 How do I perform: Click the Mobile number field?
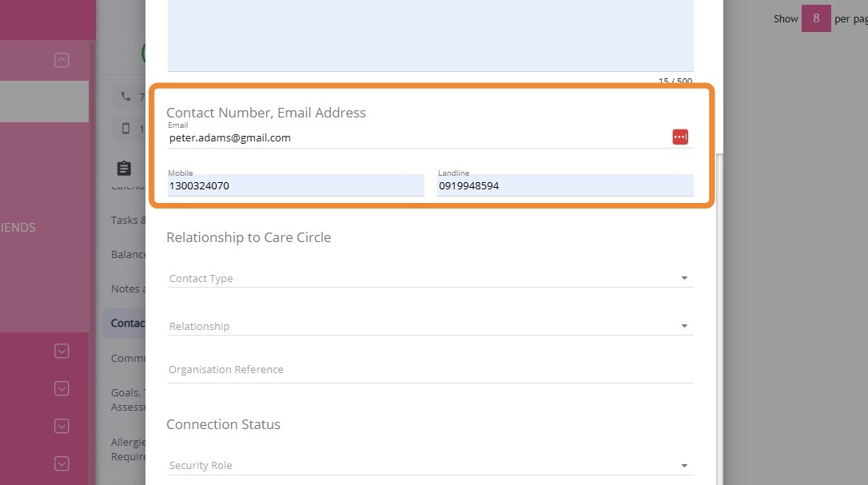tap(296, 186)
